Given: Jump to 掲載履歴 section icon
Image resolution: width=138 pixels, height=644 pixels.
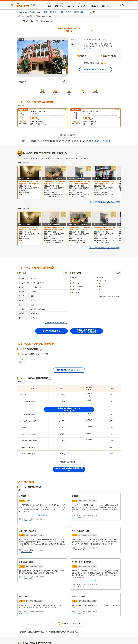Looking at the screenshot, I should coord(69,90).
